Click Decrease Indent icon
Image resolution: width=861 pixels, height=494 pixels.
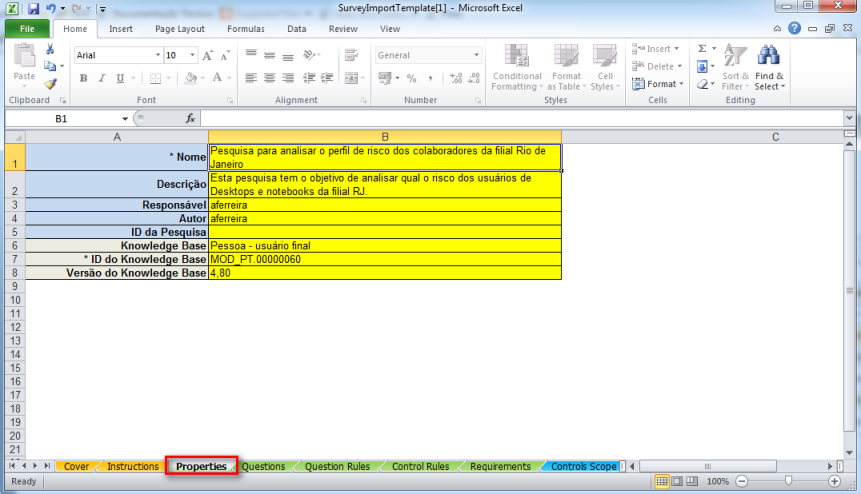click(x=309, y=78)
